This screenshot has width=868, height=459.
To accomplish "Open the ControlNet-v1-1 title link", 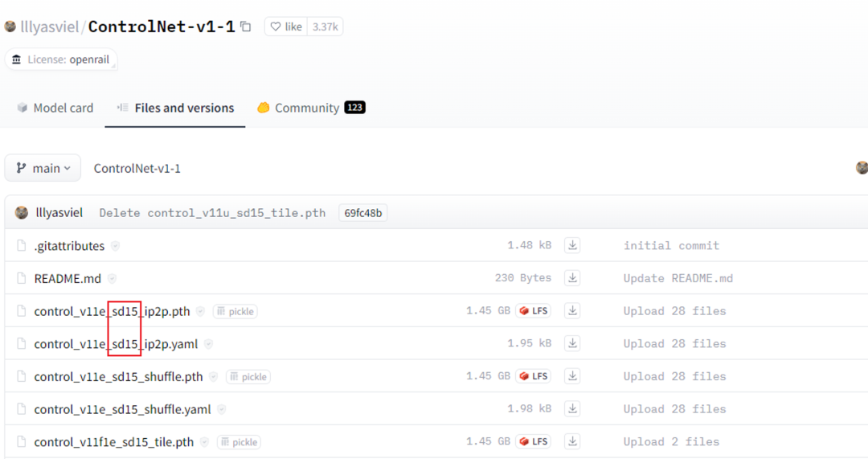I will [162, 27].
